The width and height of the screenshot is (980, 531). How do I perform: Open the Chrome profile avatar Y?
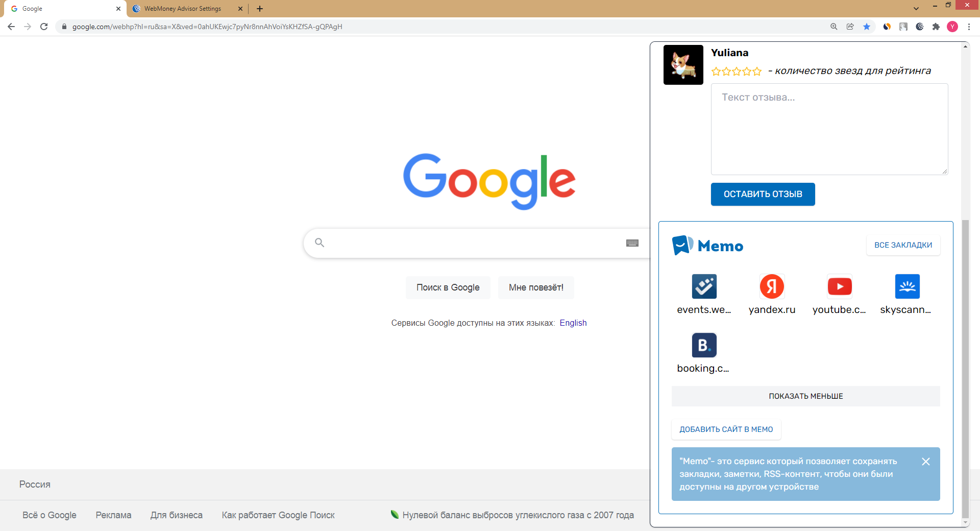tap(952, 27)
